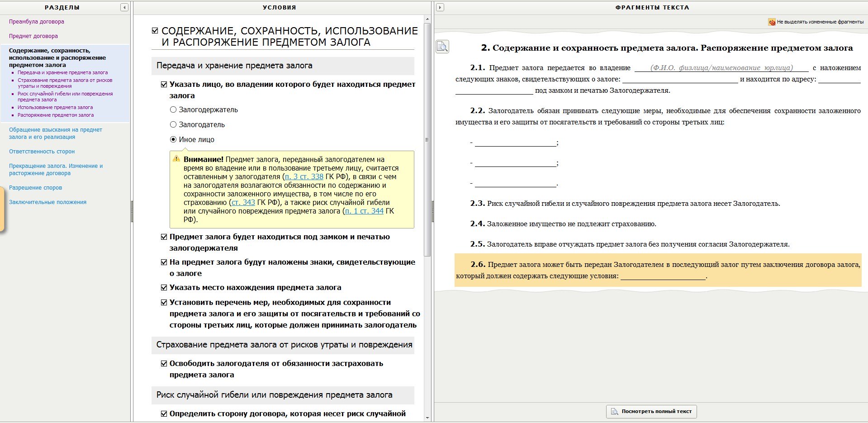The width and height of the screenshot is (868, 423).
Task: Click Не выделять измененные фрагменты
Action: click(x=820, y=22)
